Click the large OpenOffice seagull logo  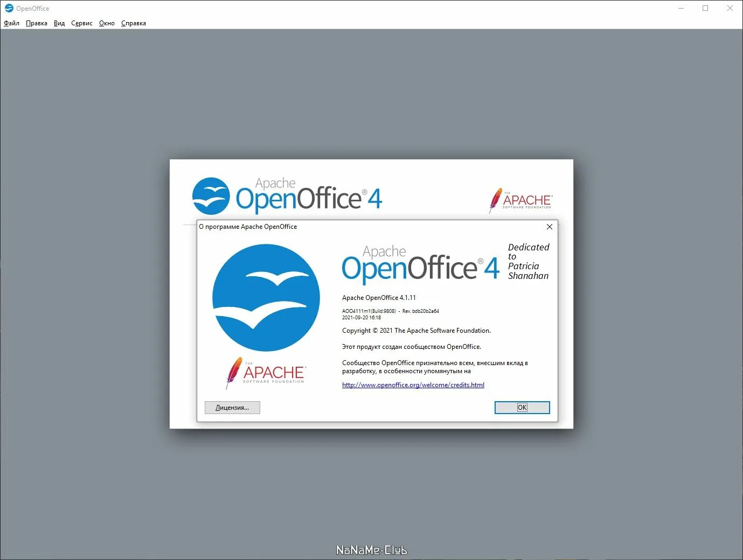tap(266, 298)
